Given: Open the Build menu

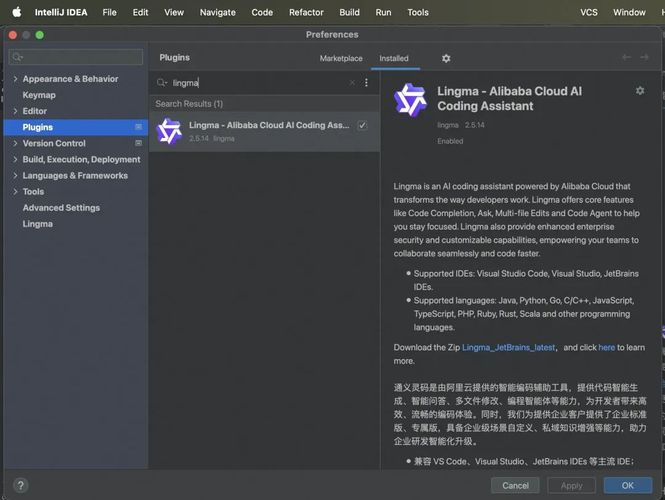Looking at the screenshot, I should (349, 12).
